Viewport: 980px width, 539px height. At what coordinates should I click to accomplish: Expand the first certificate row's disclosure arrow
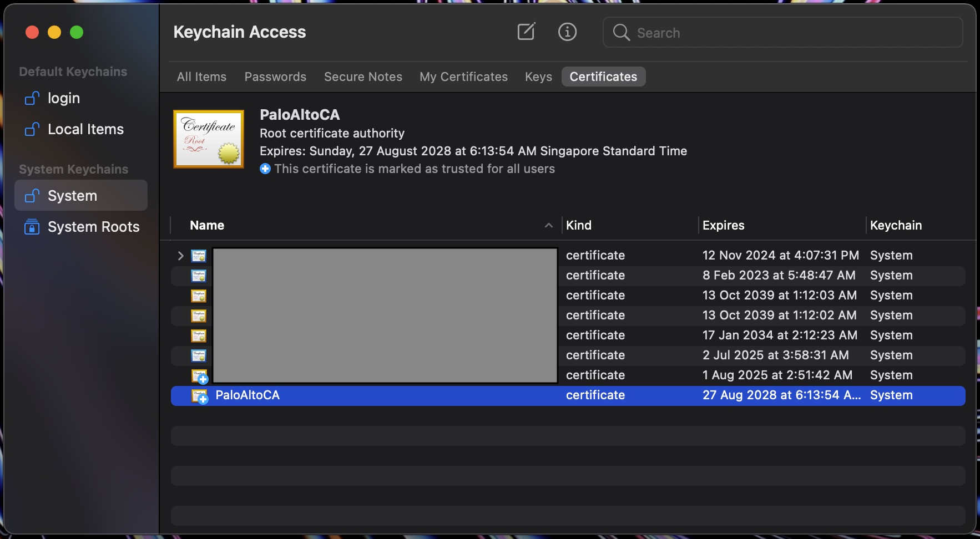coord(180,256)
